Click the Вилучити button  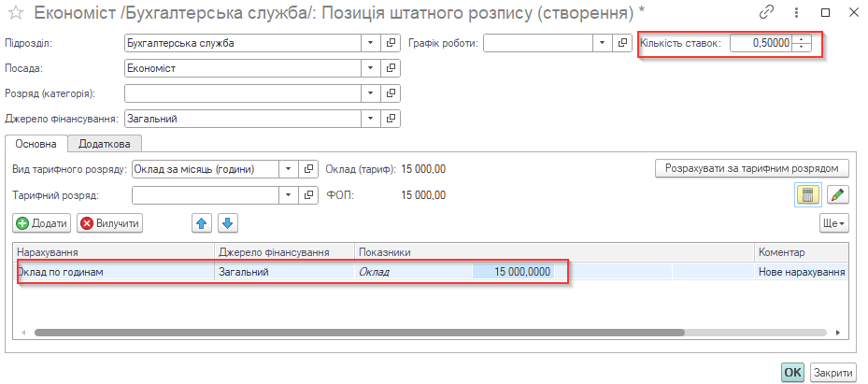pyautogui.click(x=109, y=223)
